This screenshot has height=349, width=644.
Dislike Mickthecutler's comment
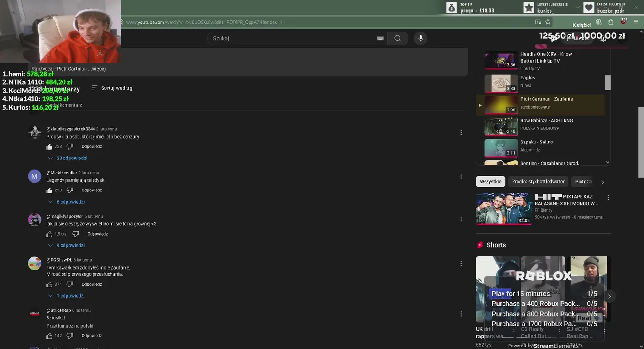(70, 190)
